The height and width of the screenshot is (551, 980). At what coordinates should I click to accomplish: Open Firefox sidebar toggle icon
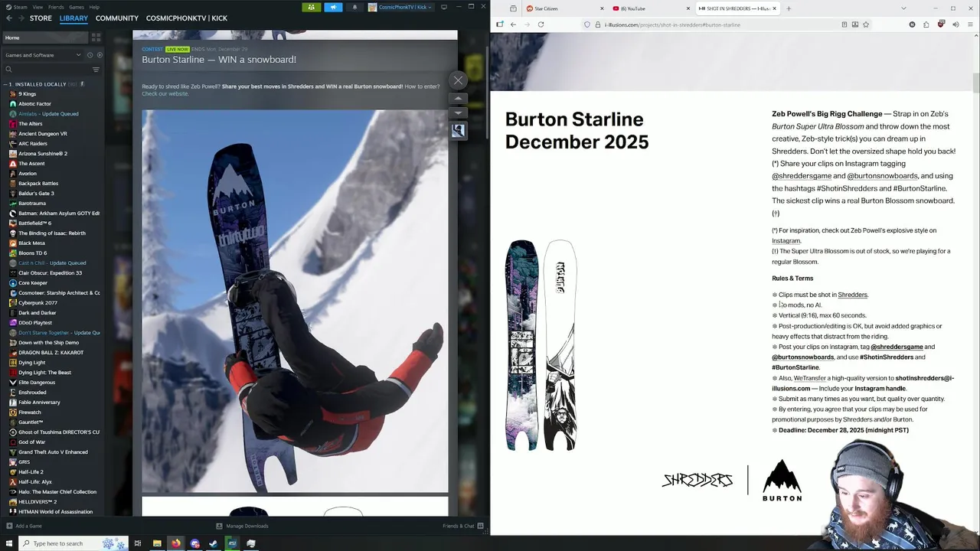[500, 24]
